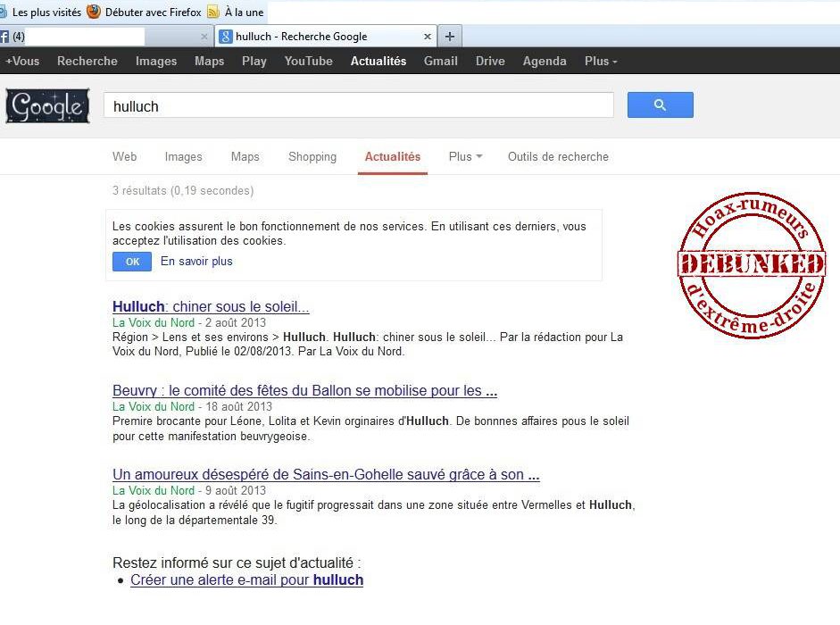Click the 3 résultats (0,19 secondes) text
This screenshot has width=840, height=625.
[x=183, y=191]
